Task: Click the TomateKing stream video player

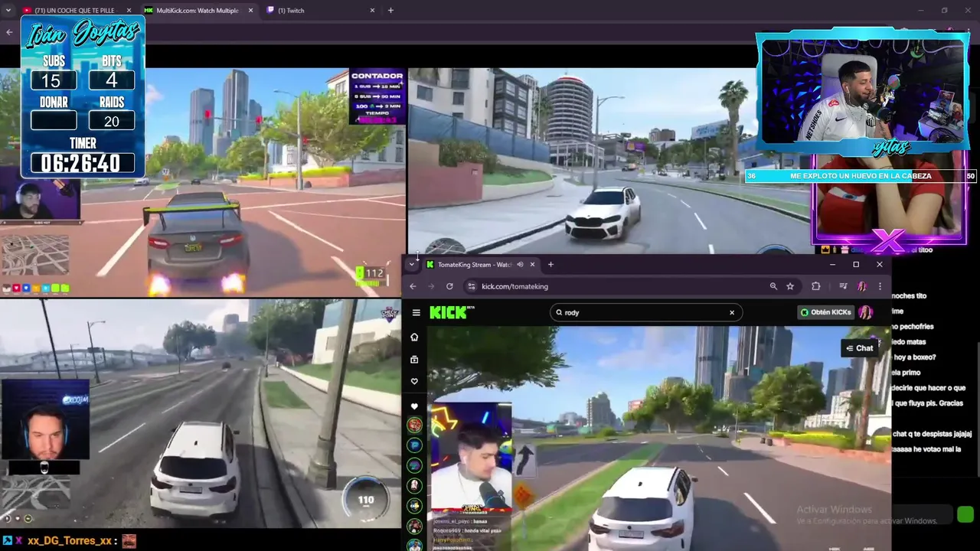Action: [x=659, y=439]
